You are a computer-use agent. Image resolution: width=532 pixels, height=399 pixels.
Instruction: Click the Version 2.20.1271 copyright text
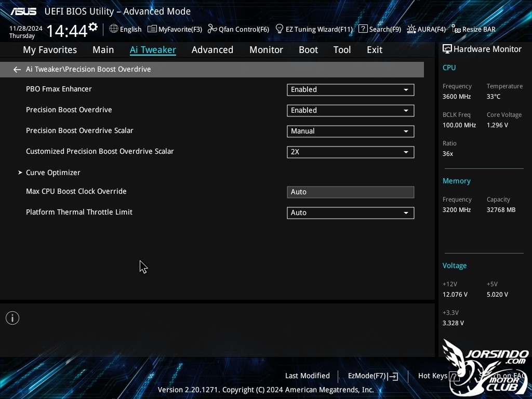[265, 390]
